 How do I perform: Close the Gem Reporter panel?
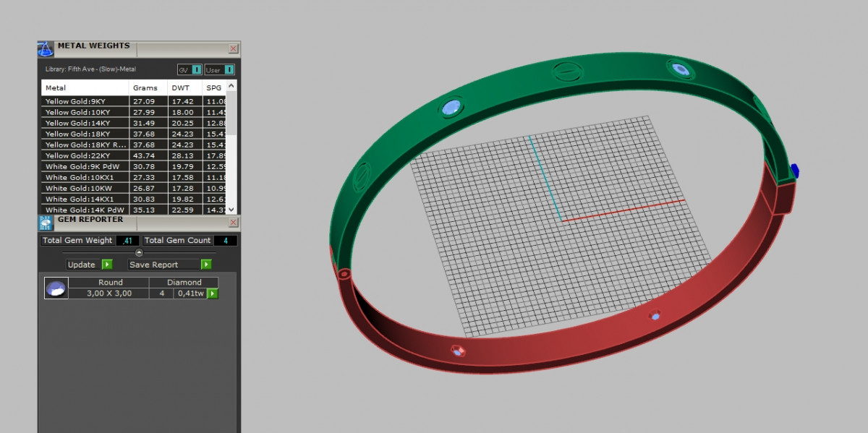pos(233,223)
